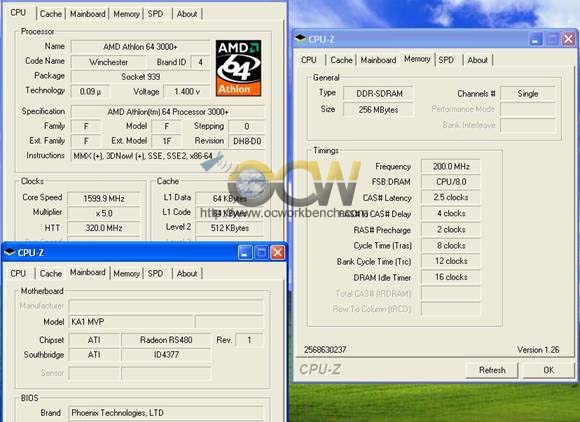Click the Multiplier value 'x 5.0'
This screenshot has width=580, height=422.
point(104,213)
